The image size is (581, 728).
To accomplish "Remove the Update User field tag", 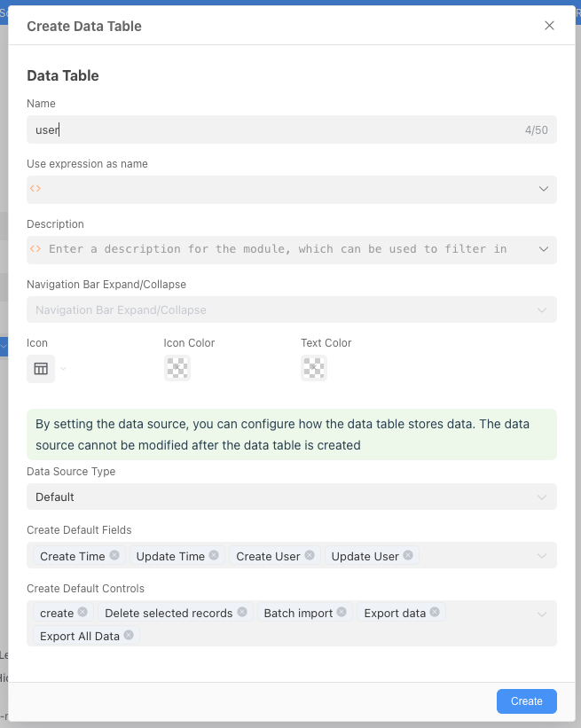I will point(408,556).
